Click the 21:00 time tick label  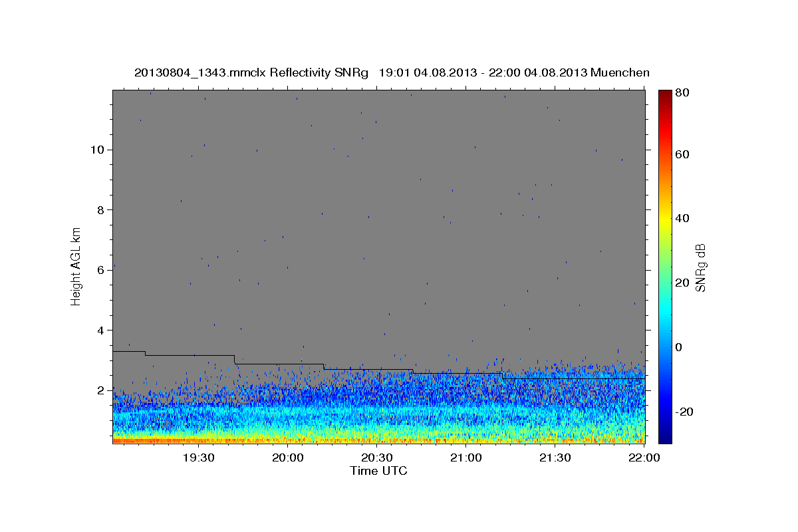coord(466,458)
